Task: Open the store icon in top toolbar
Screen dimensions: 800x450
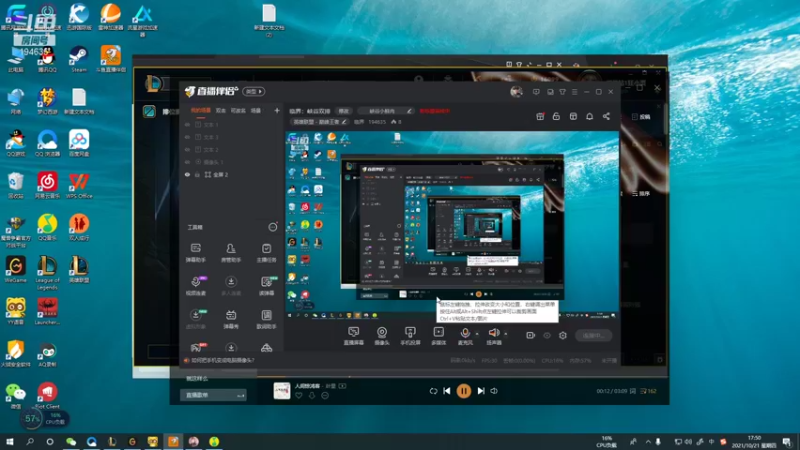Action: 573,116
